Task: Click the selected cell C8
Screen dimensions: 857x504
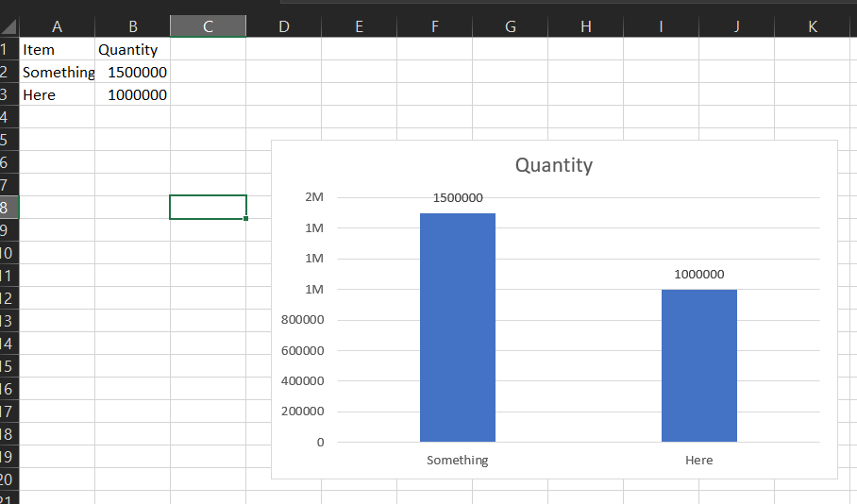Action: coord(209,208)
